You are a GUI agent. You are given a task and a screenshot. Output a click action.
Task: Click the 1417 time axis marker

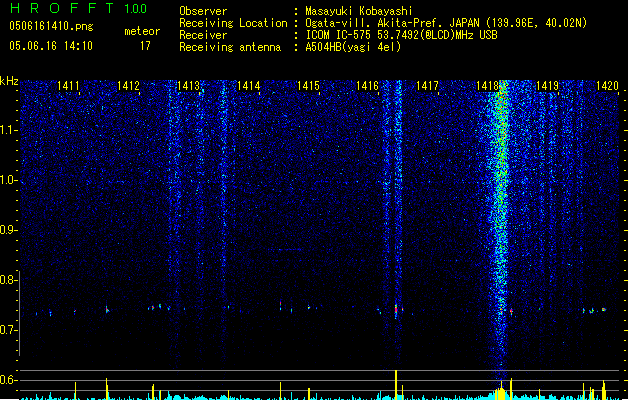pyautogui.click(x=427, y=86)
